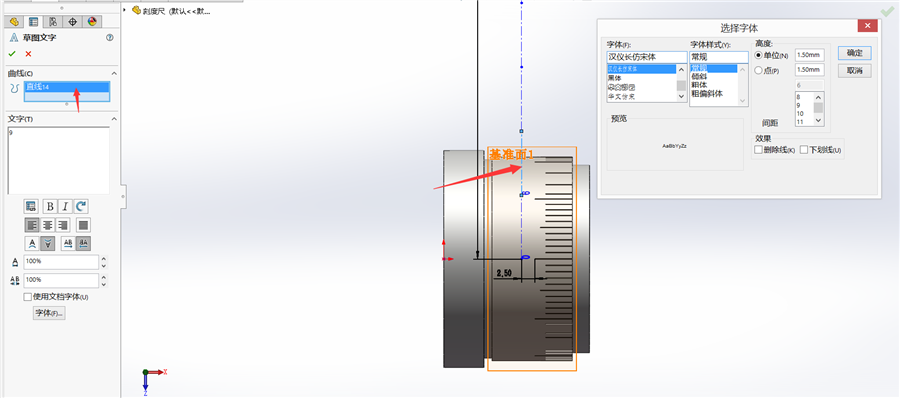Toggle Italic text formatting button
The height and width of the screenshot is (398, 900).
(65, 206)
